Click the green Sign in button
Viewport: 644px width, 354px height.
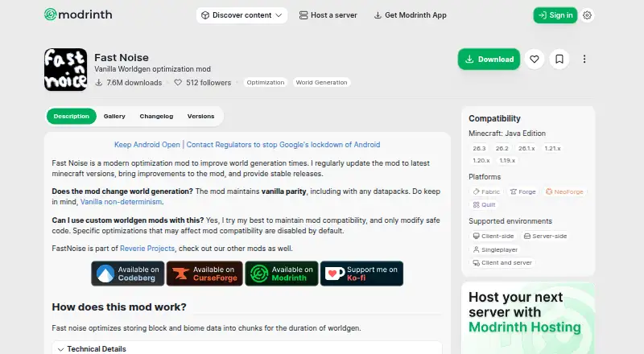(555, 15)
